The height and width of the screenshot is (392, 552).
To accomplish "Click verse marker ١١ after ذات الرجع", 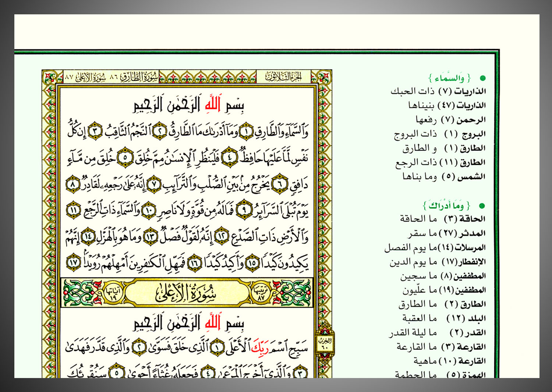I will pos(73,210).
